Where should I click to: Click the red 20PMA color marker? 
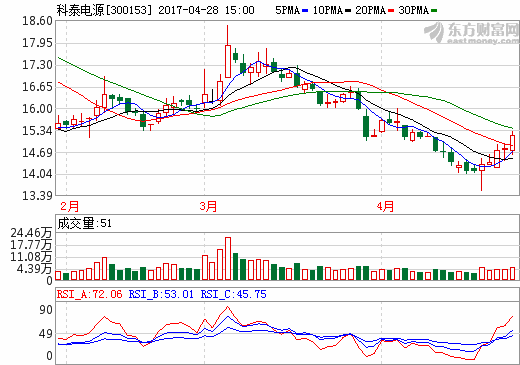coord(391,11)
